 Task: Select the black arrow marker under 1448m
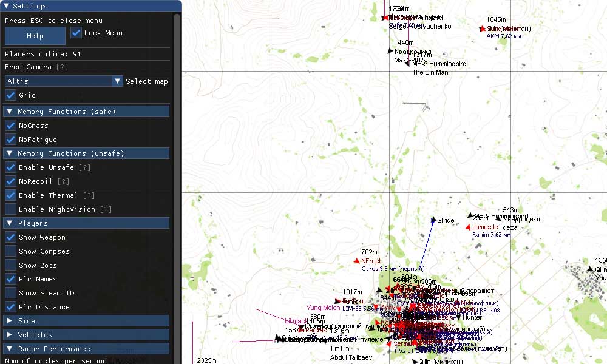click(390, 51)
